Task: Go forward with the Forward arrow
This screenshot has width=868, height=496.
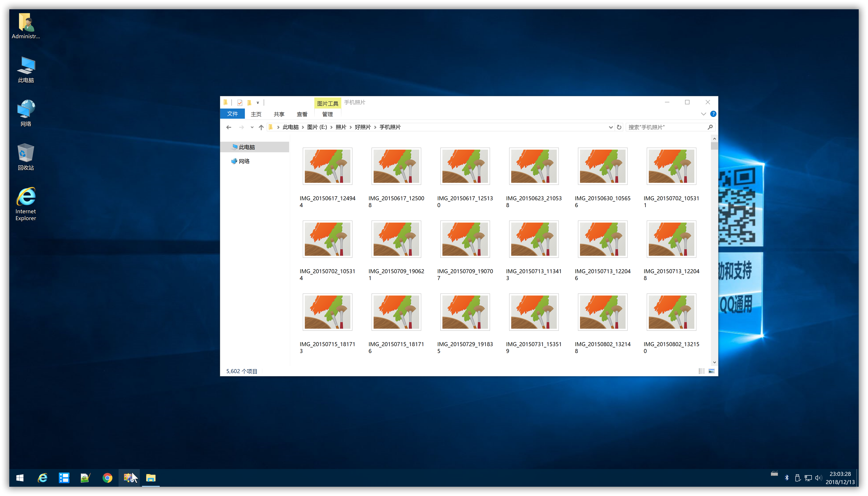Action: tap(241, 127)
